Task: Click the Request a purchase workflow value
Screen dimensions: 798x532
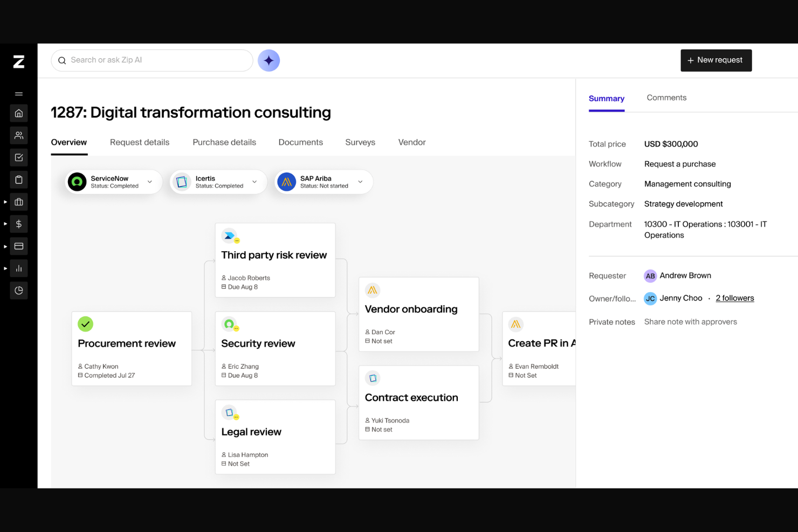Action: [680, 164]
